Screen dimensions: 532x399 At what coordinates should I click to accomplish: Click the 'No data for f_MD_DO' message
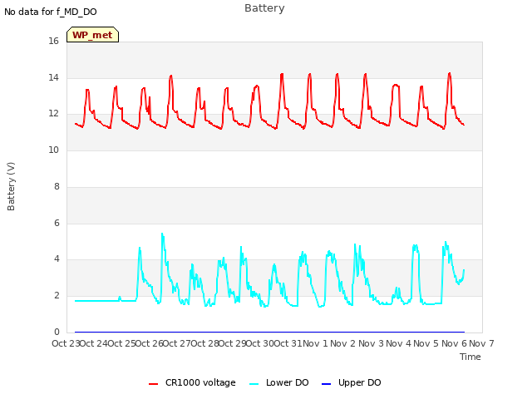tap(51, 12)
